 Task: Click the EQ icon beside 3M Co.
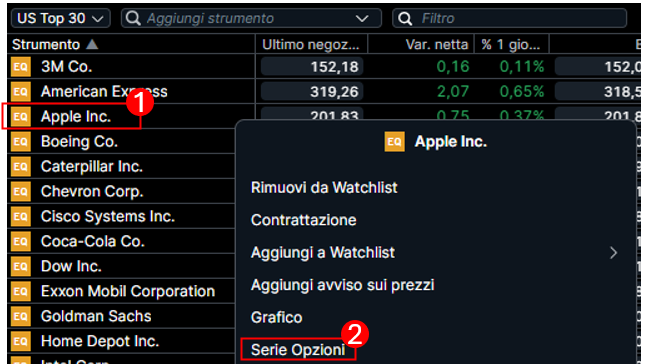point(21,67)
